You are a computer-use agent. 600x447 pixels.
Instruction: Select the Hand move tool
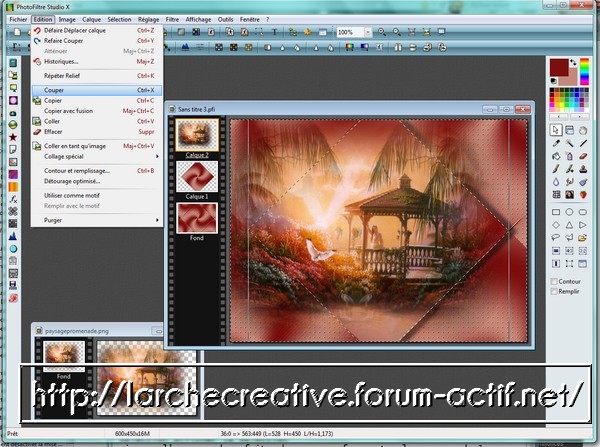(x=583, y=131)
